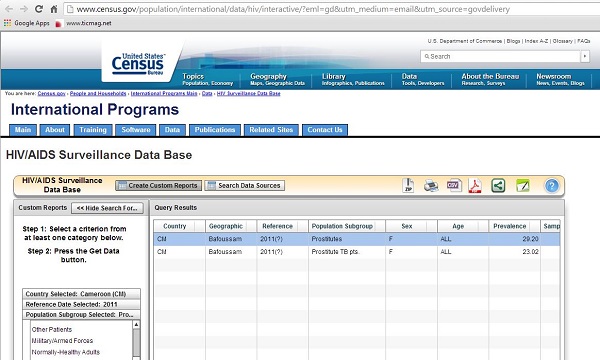The height and width of the screenshot is (360, 600).
Task: Click Search Data Sources button
Action: (245, 186)
